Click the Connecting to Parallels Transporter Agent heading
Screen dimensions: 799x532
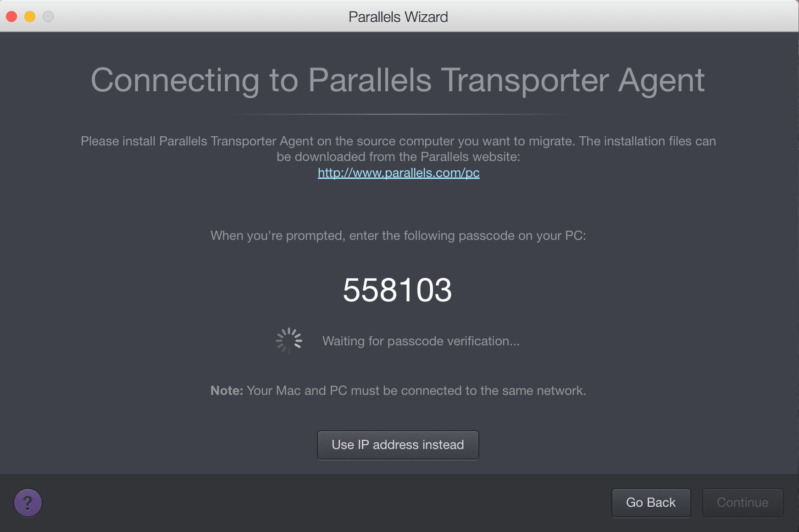pos(398,80)
